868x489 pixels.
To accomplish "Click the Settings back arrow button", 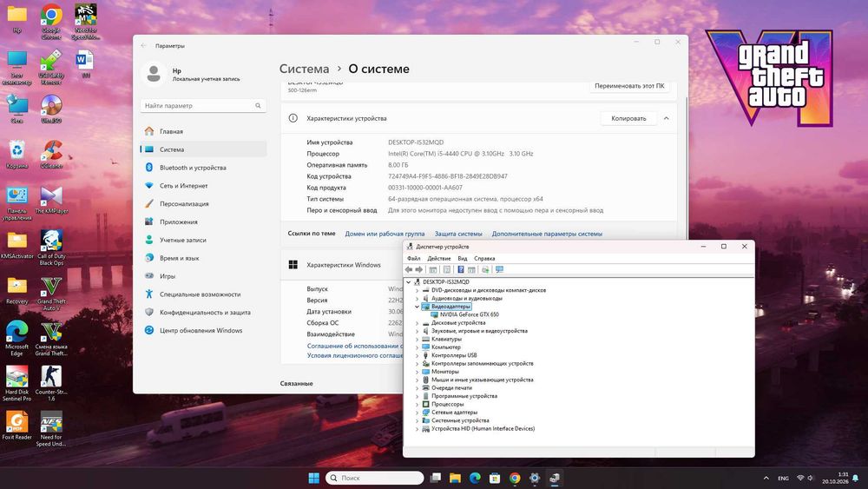I will pyautogui.click(x=144, y=46).
